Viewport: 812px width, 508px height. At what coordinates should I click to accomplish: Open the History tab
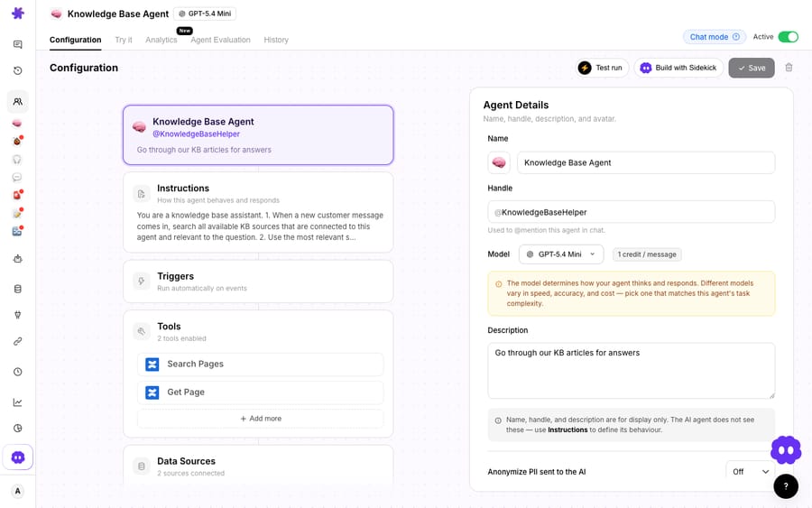[276, 40]
